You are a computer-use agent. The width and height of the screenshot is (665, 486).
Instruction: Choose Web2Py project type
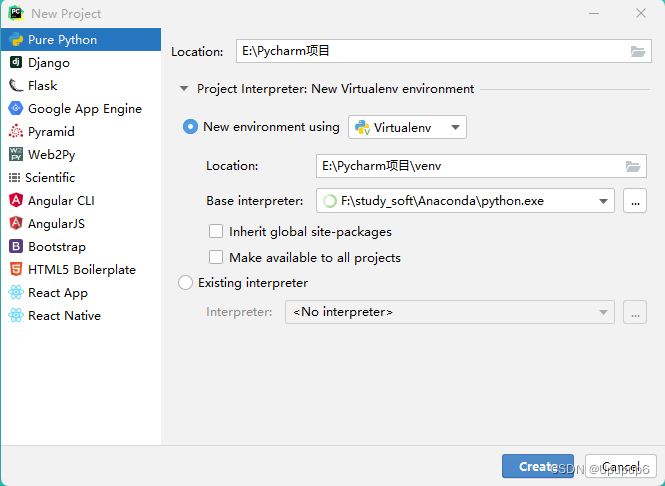(81, 154)
